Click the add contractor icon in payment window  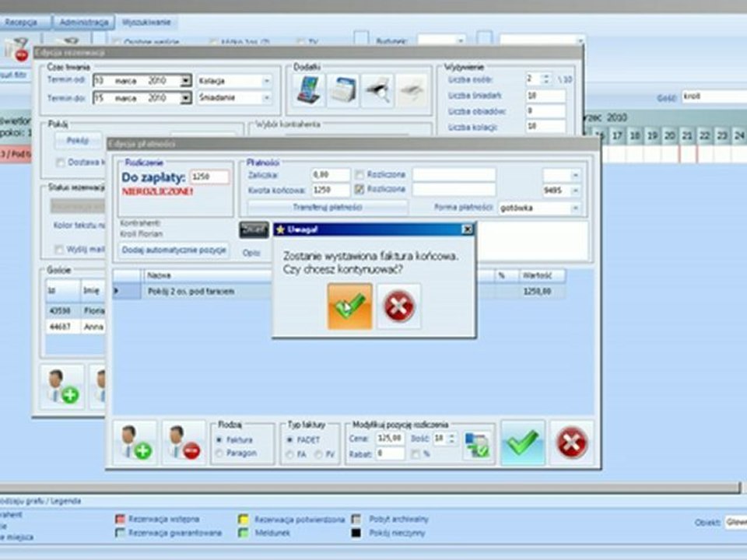tap(135, 443)
